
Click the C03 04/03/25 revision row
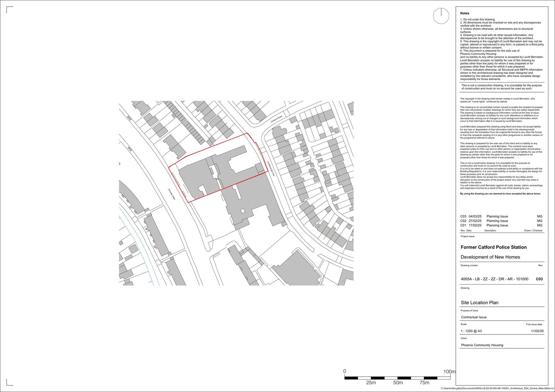(501, 216)
